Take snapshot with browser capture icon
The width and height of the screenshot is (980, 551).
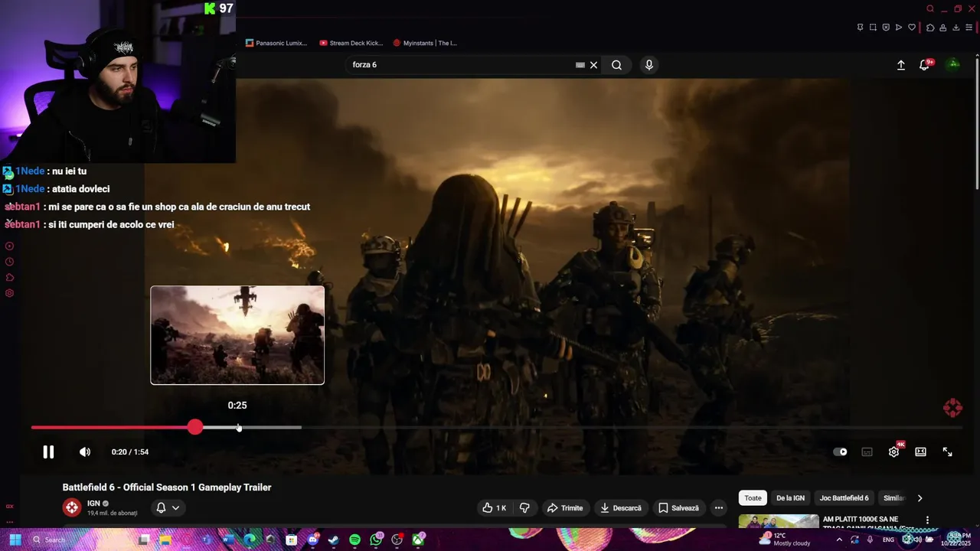[874, 28]
